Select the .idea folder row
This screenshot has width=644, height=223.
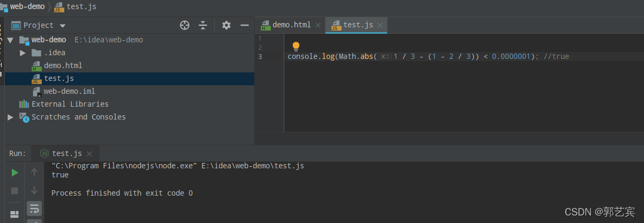(130, 53)
